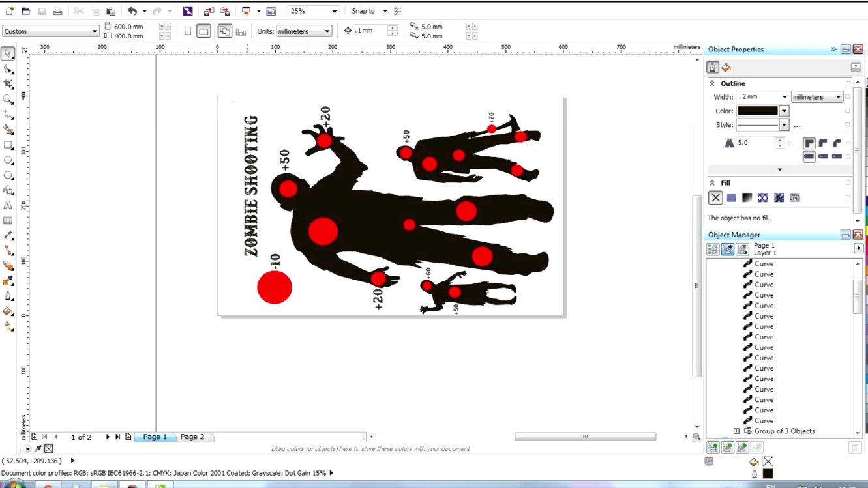
Task: Open the outline Style dropdown
Action: pos(785,125)
